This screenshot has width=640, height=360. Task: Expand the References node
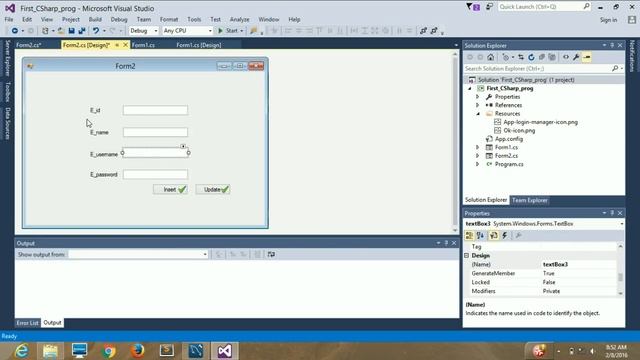[x=478, y=105]
